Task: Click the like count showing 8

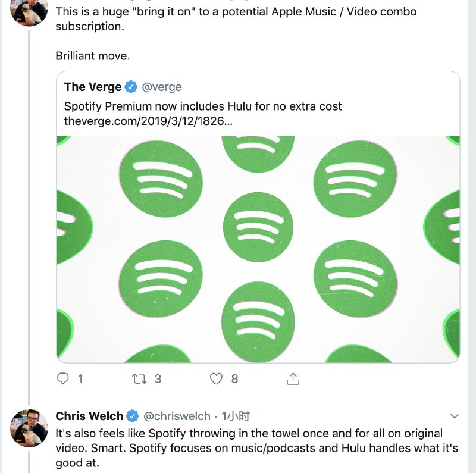Action: pyautogui.click(x=233, y=377)
